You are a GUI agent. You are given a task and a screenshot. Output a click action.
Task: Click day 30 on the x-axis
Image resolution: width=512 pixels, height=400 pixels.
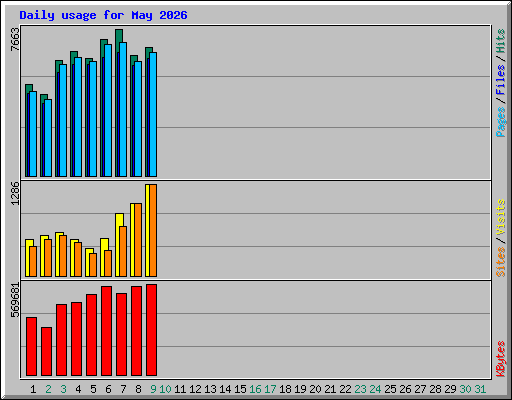[465, 389]
